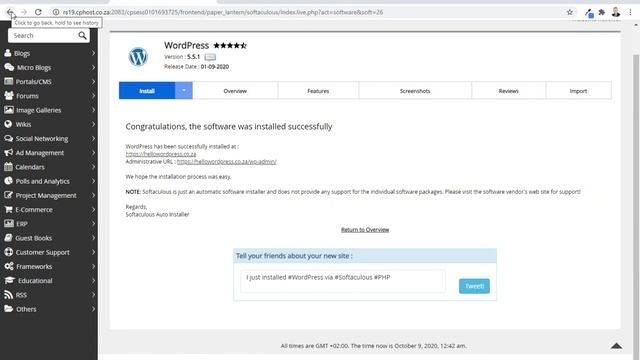Click the scroll-to-top arrow icon
The height and width of the screenshot is (360, 640).
616,346
